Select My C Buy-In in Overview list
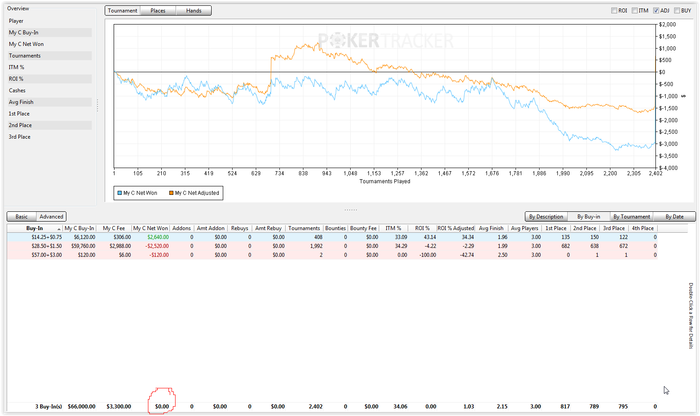The width and height of the screenshot is (700, 416). pyautogui.click(x=50, y=33)
